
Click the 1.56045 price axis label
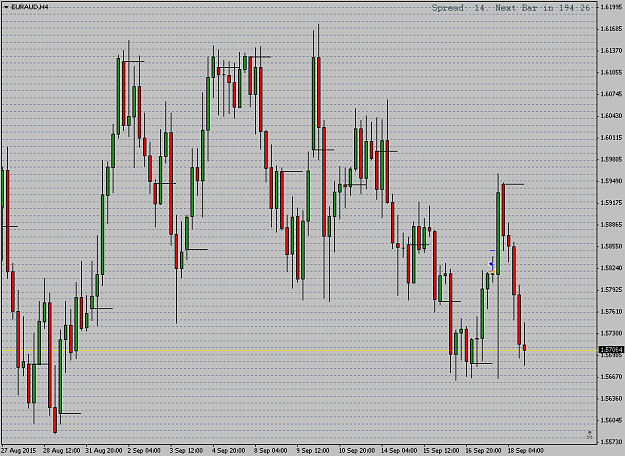pos(611,420)
